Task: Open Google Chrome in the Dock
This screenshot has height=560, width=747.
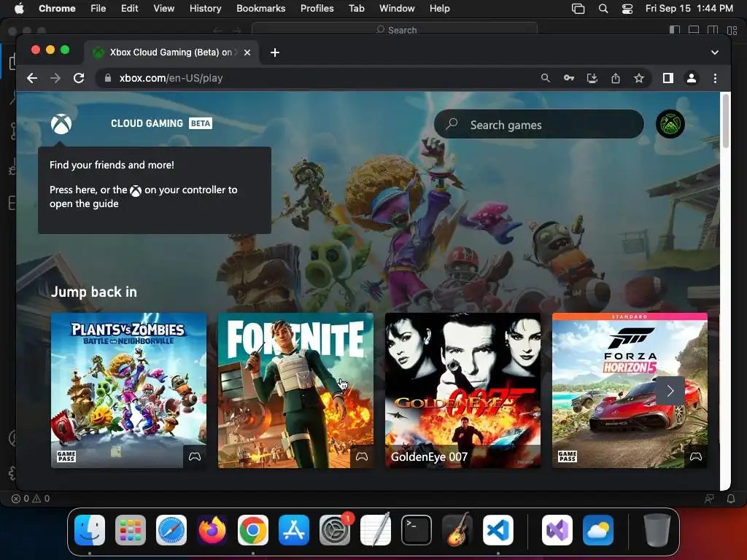Action: click(x=253, y=530)
